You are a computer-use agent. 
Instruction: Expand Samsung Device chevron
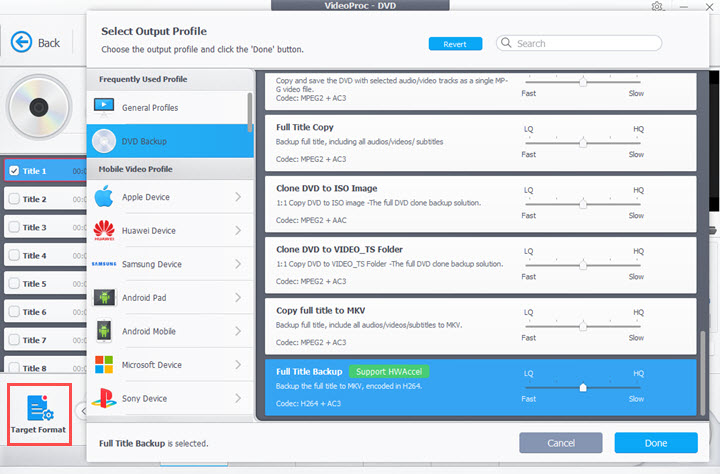[238, 264]
